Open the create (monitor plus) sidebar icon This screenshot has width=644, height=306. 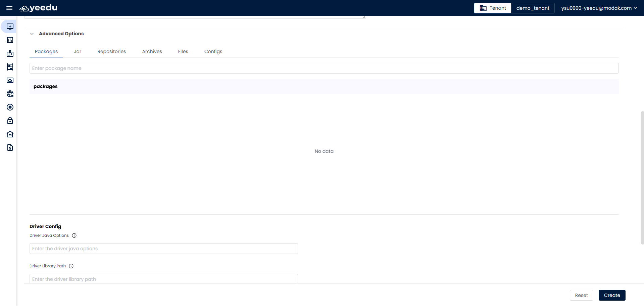point(10,27)
